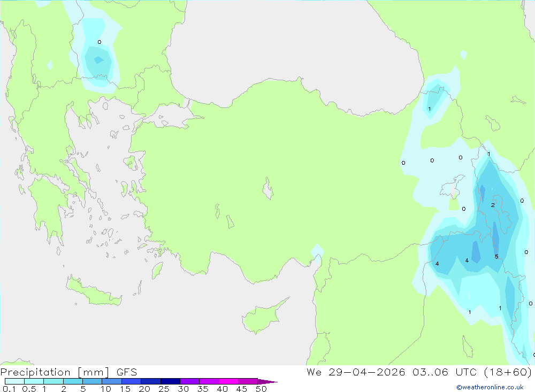
Task: Click the 10 mm medium-blue legend swatch
Action: click(x=112, y=381)
